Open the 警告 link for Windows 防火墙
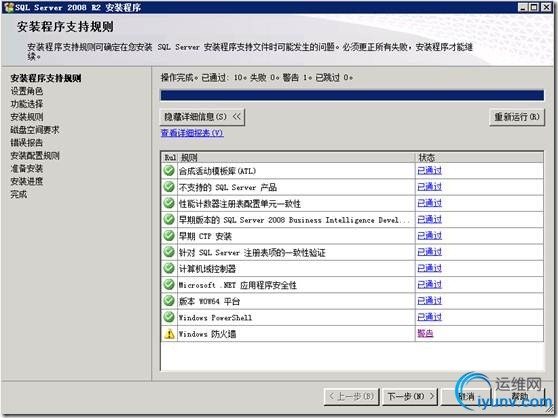 coord(425,333)
